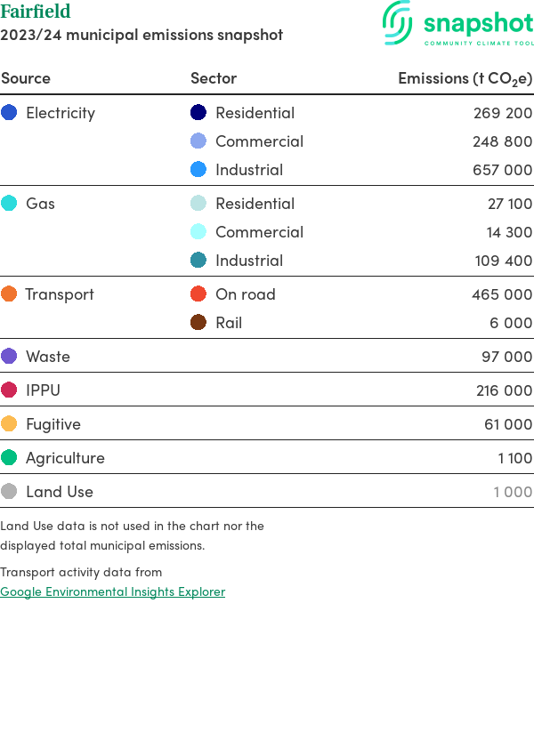Click the Electricity Residential navy dot
Viewport: 534px width, 756px height.
(198, 112)
